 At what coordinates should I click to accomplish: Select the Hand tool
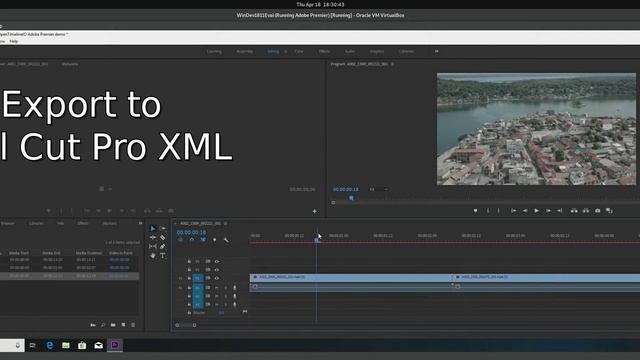click(153, 256)
